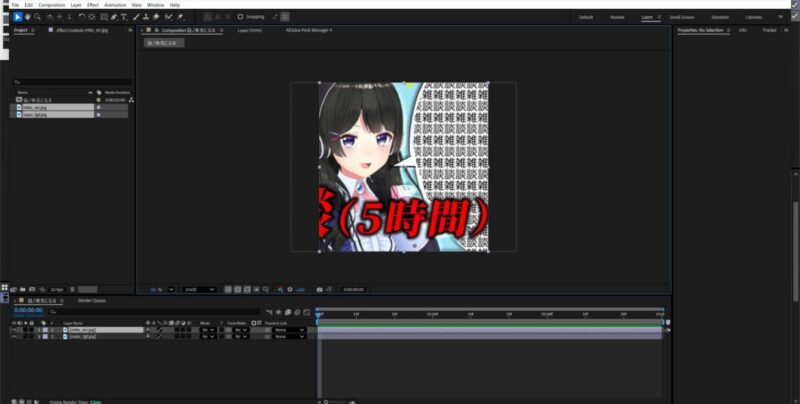800x404 pixels.
Task: Open Track Matte dropdown for layer 2
Action: pyautogui.click(x=240, y=337)
